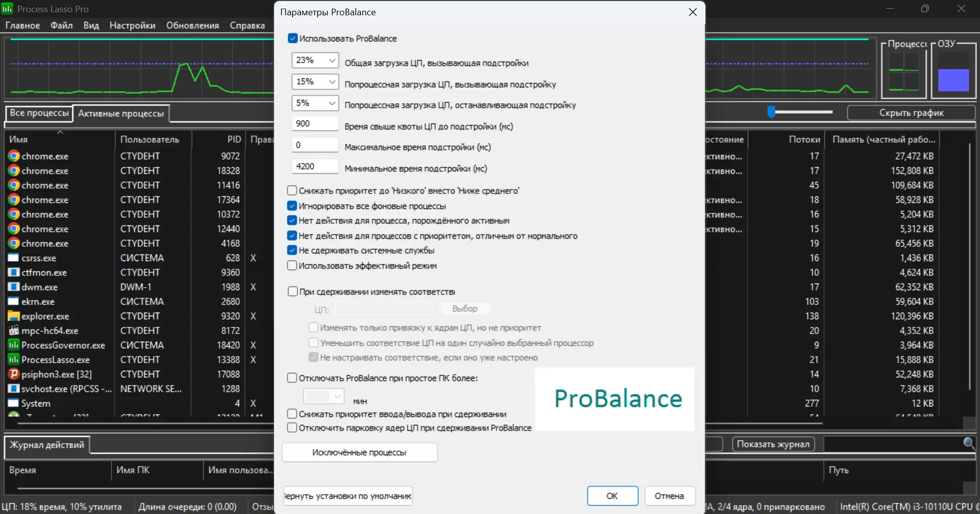This screenshot has width=980, height=514.
Task: Click the magnifier search icon in the log panel
Action: 969,443
